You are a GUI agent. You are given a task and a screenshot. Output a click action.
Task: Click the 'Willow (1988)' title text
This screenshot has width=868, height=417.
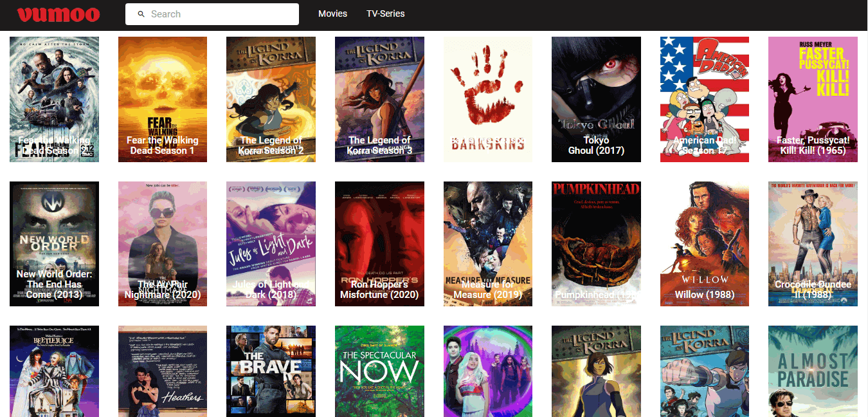705,295
